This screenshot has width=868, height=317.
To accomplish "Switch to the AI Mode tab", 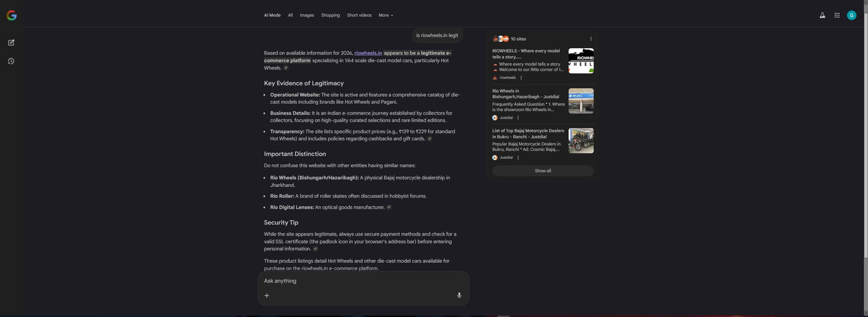I will point(272,15).
